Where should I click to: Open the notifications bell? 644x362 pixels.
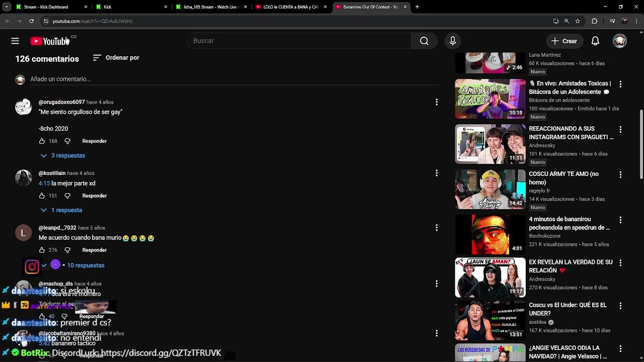(595, 41)
